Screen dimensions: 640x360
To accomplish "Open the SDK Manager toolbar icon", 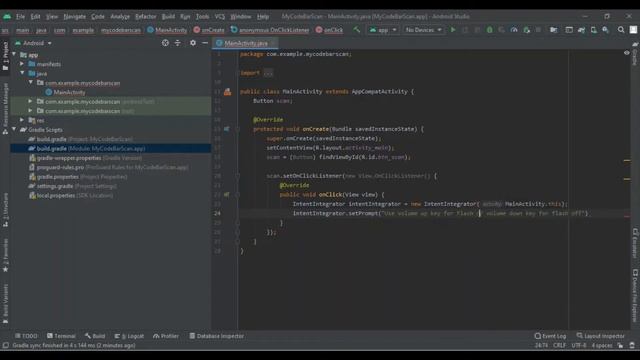I will pos(605,30).
